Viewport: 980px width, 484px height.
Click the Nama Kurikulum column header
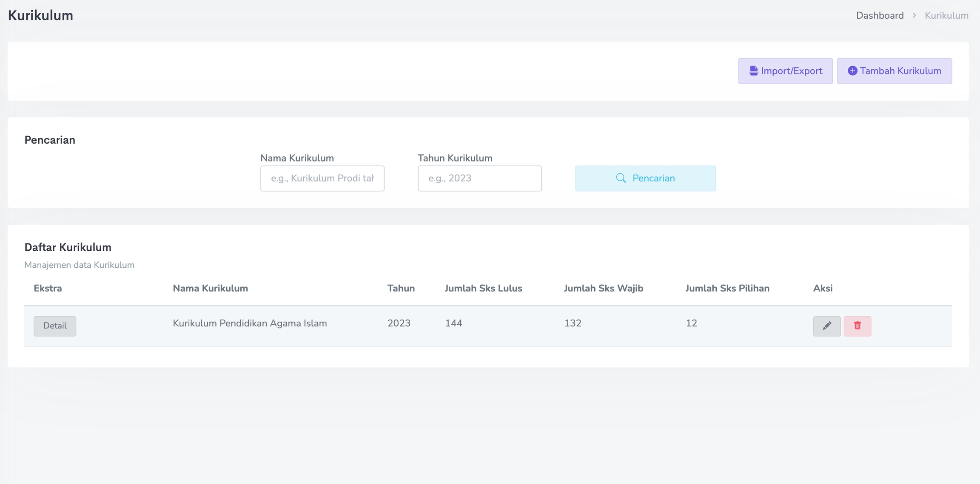tap(210, 289)
